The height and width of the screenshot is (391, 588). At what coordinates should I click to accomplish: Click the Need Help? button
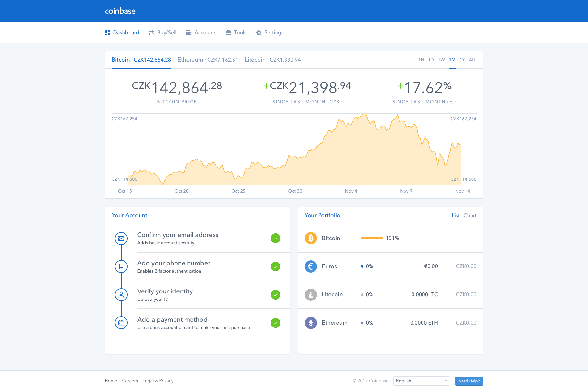469,381
